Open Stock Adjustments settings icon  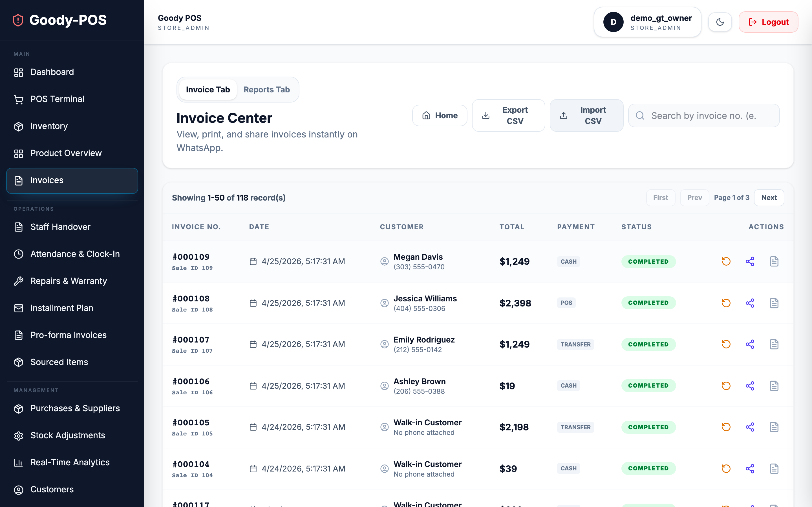tap(18, 435)
